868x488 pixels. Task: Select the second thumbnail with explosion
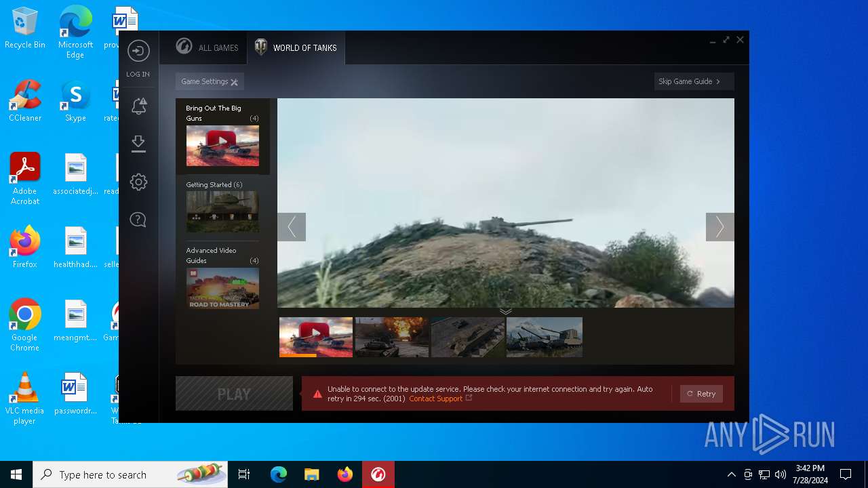[x=392, y=337]
